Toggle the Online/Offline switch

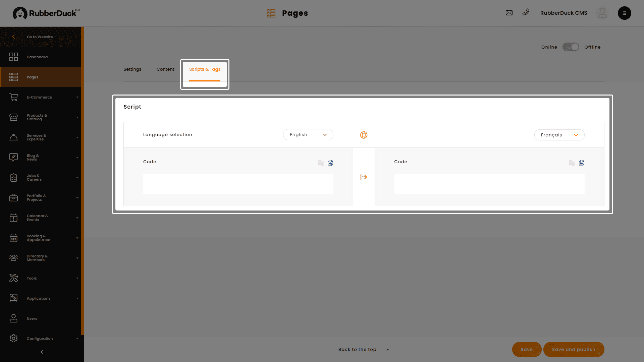coord(571,47)
